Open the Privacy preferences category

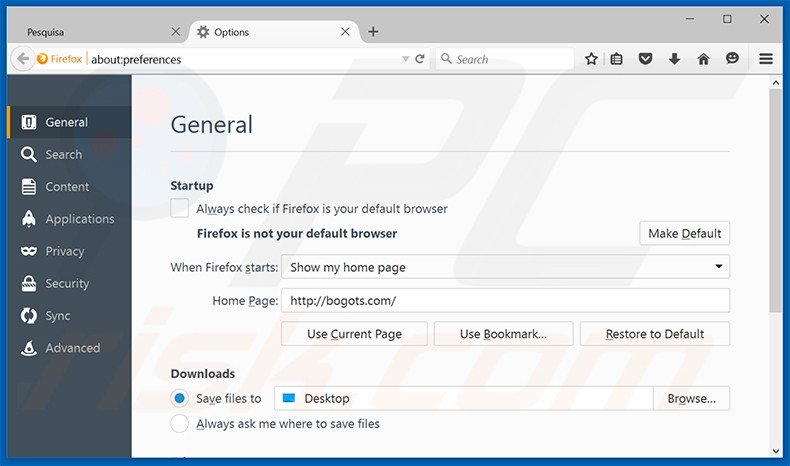point(70,251)
